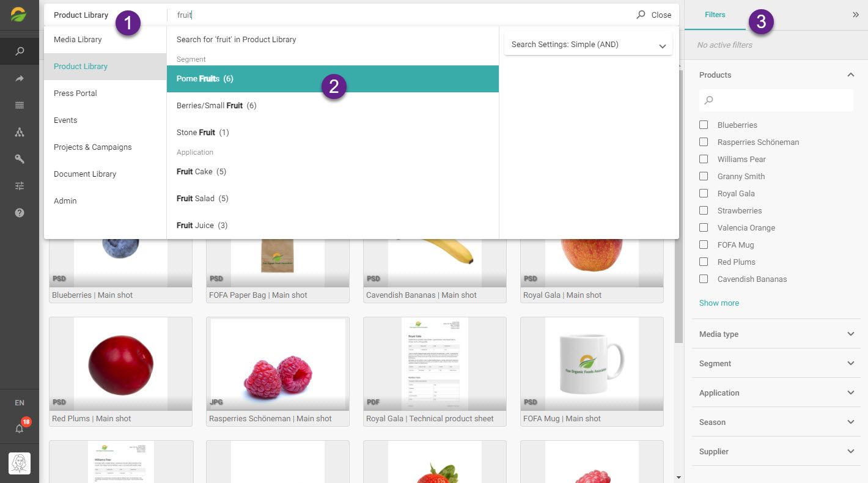This screenshot has width=868, height=483.
Task: Open the list lines sidebar icon
Action: click(20, 105)
